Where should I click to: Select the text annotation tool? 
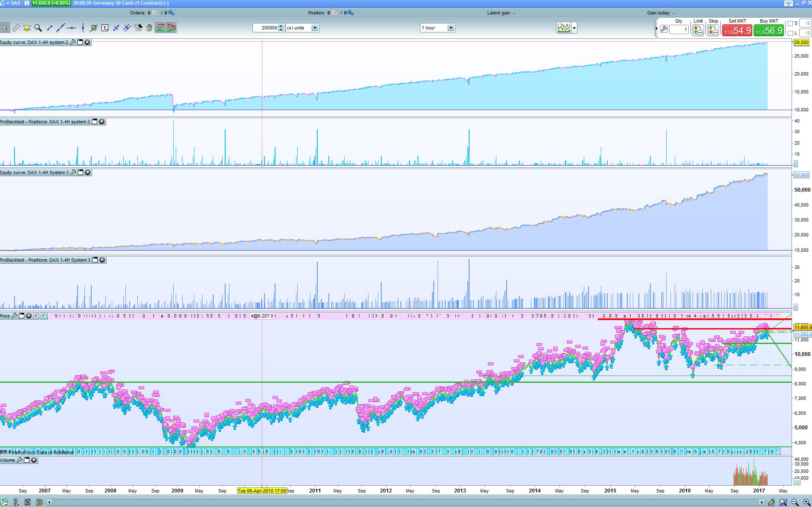(x=105, y=28)
